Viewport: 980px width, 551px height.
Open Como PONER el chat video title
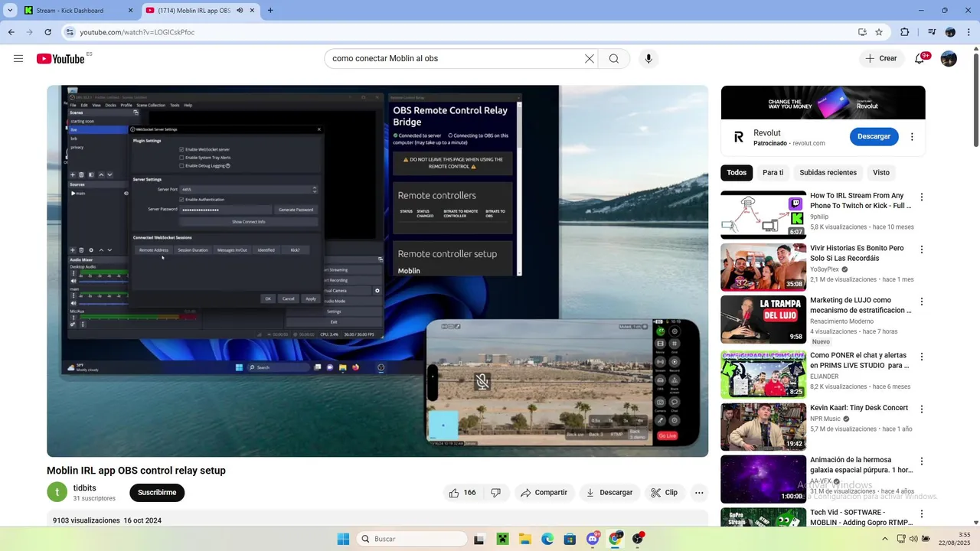[860, 360]
